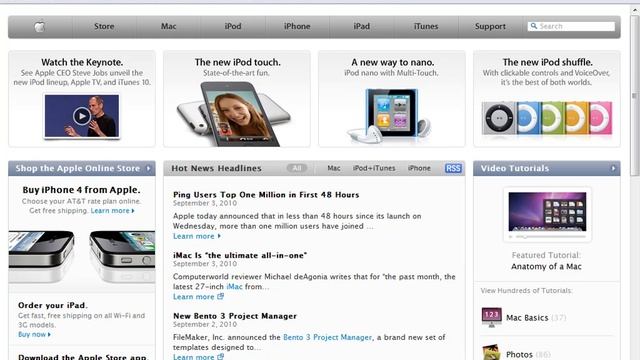Select the green iPod shuffle
Screen dimensions: 640x360
(552, 118)
